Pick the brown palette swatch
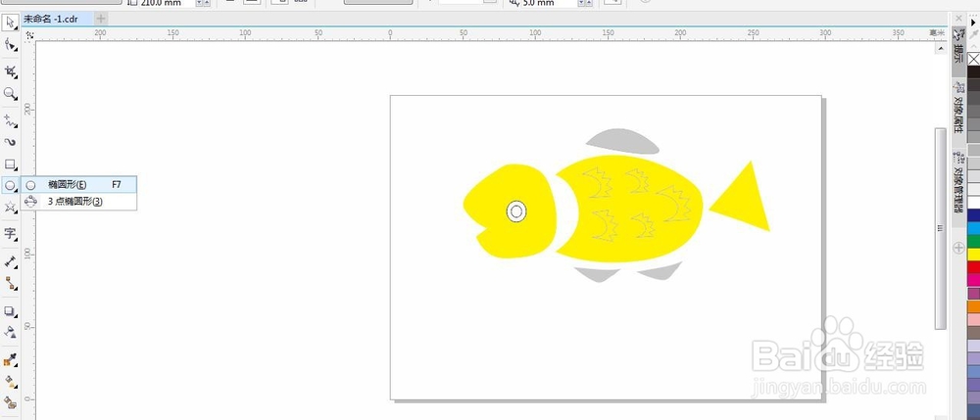 (973, 333)
